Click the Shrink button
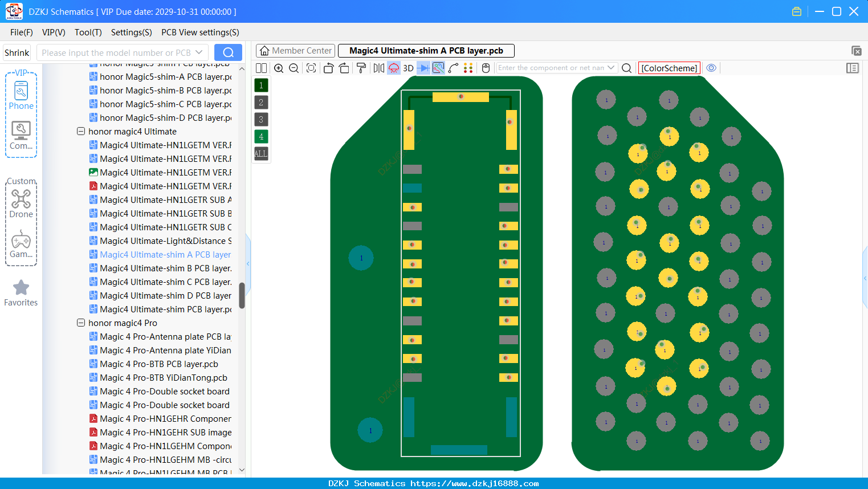This screenshot has height=489, width=868. point(17,52)
